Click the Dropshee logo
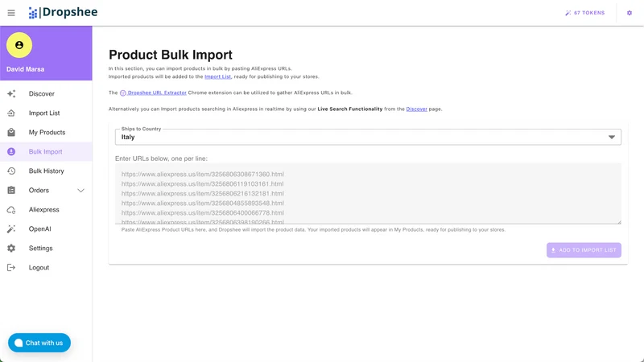Image resolution: width=644 pixels, height=362 pixels. tap(63, 12)
